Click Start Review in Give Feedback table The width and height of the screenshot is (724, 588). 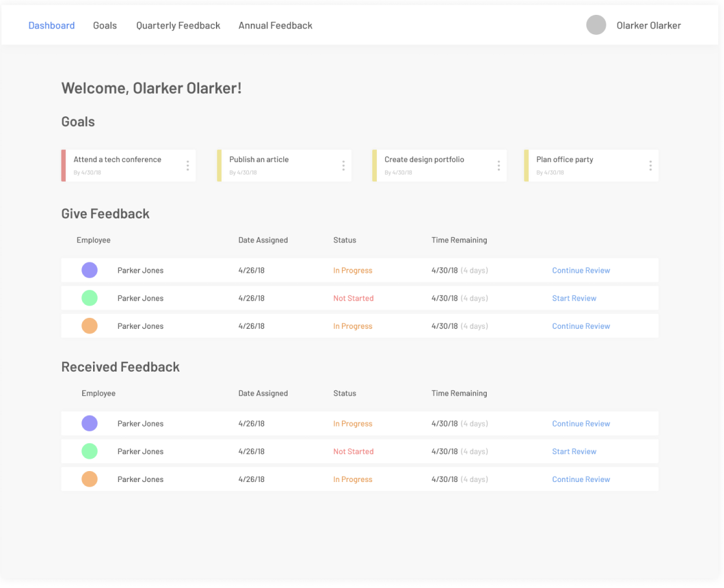point(575,298)
